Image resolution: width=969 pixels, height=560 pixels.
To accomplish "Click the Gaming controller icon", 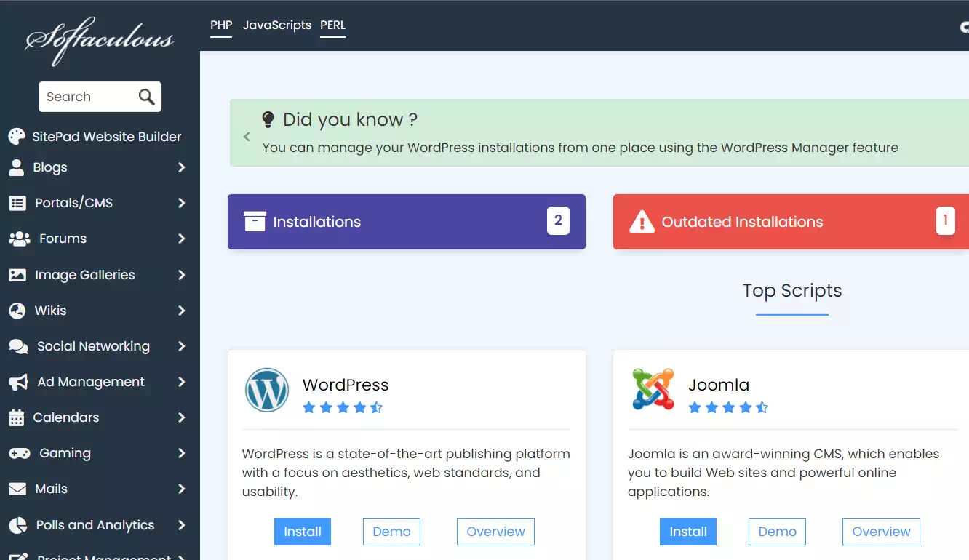I will click(19, 453).
